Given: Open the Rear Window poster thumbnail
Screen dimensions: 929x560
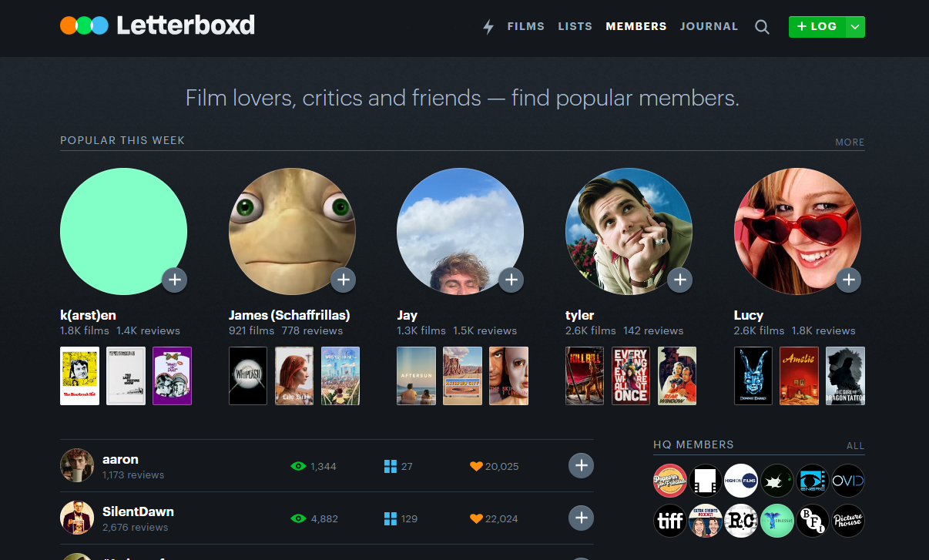Looking at the screenshot, I should pyautogui.click(x=677, y=376).
